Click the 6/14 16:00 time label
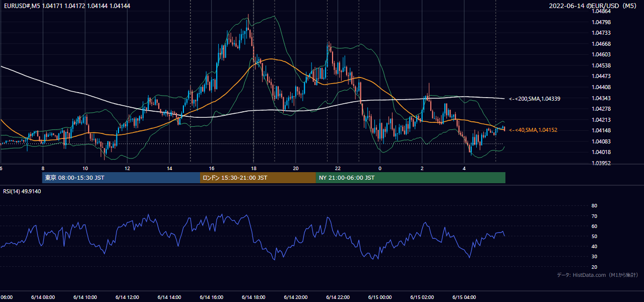This screenshot has height=302, width=644. tap(212, 297)
